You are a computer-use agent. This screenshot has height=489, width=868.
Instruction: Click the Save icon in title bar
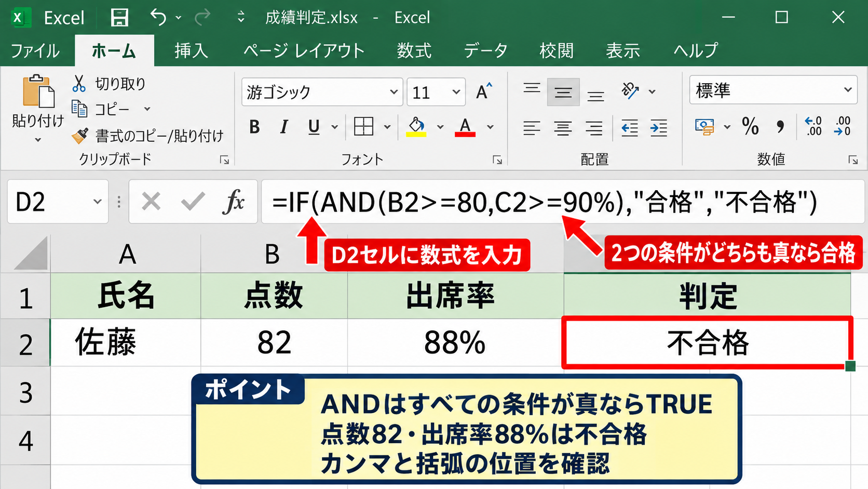[119, 18]
